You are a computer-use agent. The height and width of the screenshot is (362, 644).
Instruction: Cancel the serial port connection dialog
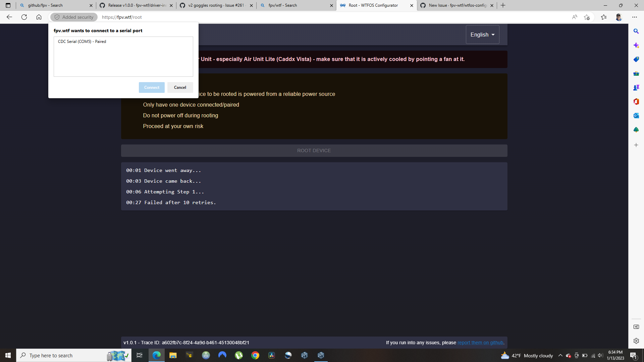(180, 87)
